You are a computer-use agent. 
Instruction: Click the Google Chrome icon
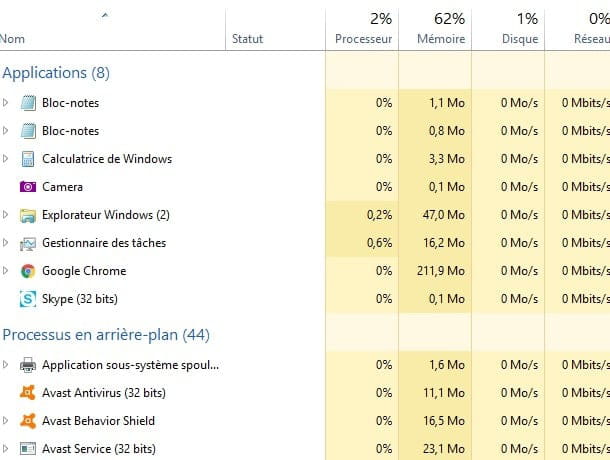(x=28, y=271)
